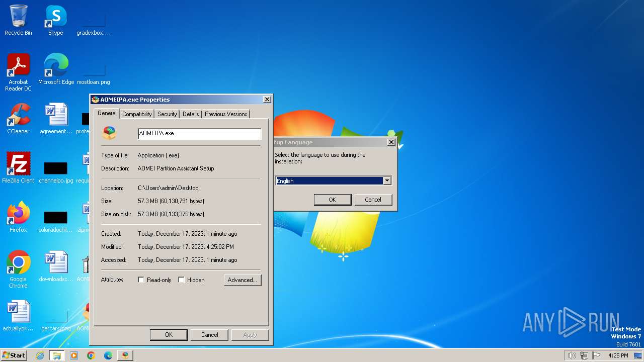Click the Show desktop tray button
The width and height of the screenshot is (644, 362).
[638, 355]
